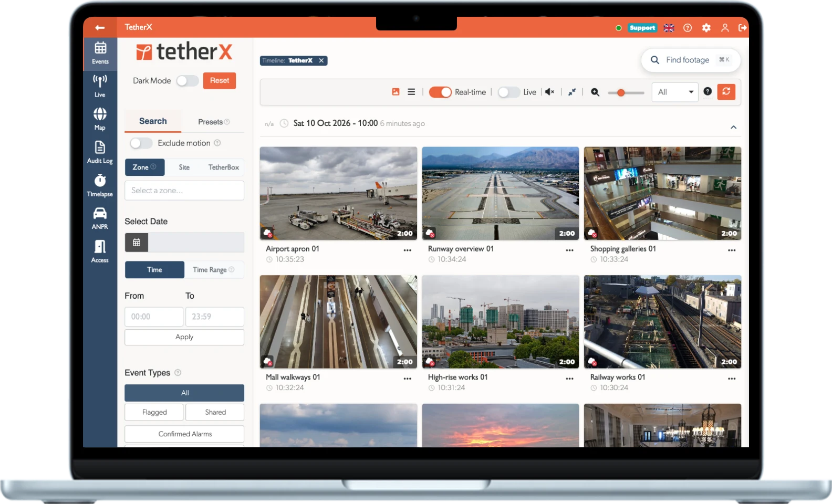Turn off the Real-time toggle

(x=440, y=92)
